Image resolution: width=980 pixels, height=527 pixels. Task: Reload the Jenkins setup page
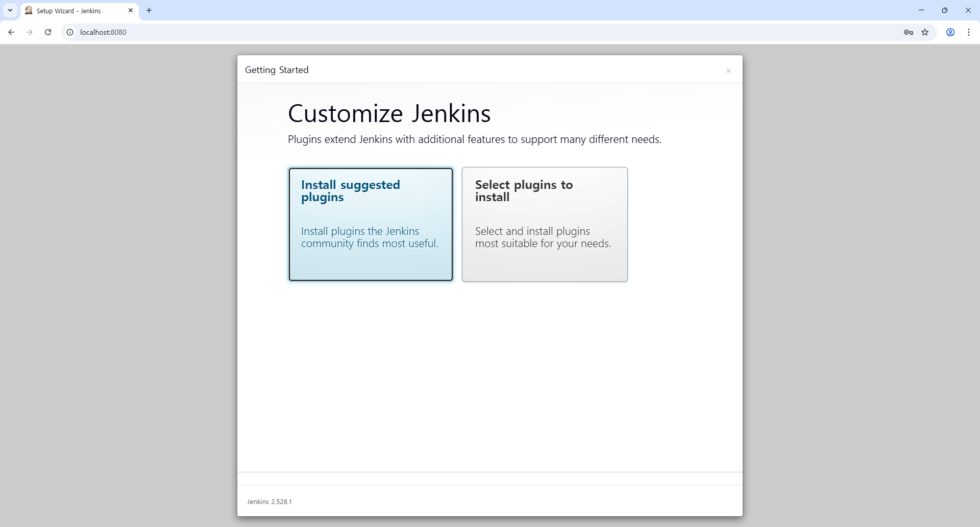[48, 32]
